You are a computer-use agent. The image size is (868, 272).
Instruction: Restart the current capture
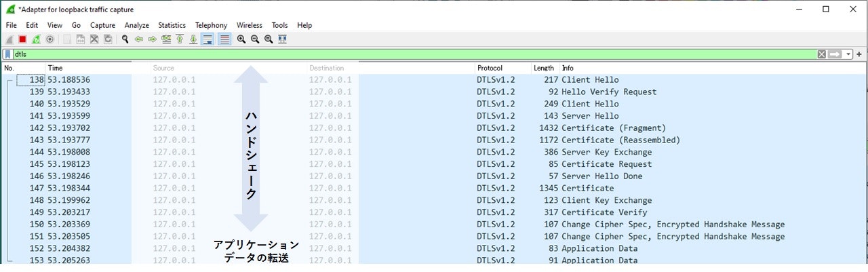click(x=36, y=39)
